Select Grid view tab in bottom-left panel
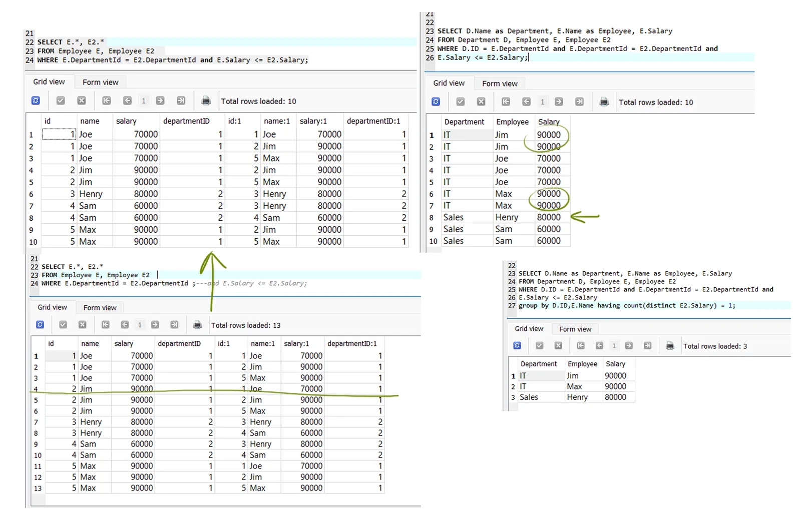The image size is (801, 532). point(52,307)
